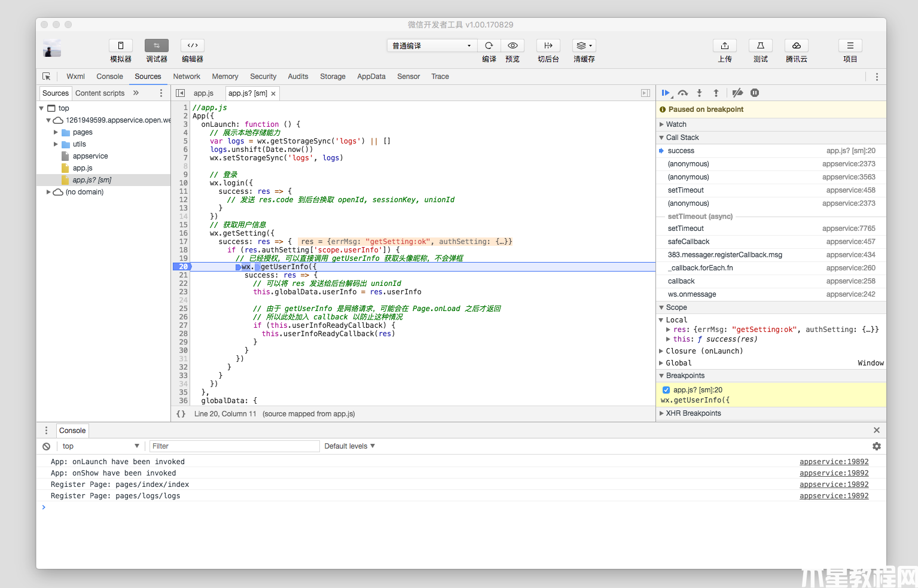Toggle breakpoint on line 20 gutter
Screen dimensions: 918x588
(x=182, y=267)
